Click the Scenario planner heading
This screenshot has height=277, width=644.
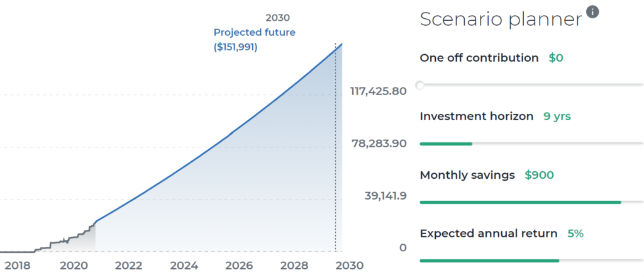click(x=501, y=20)
